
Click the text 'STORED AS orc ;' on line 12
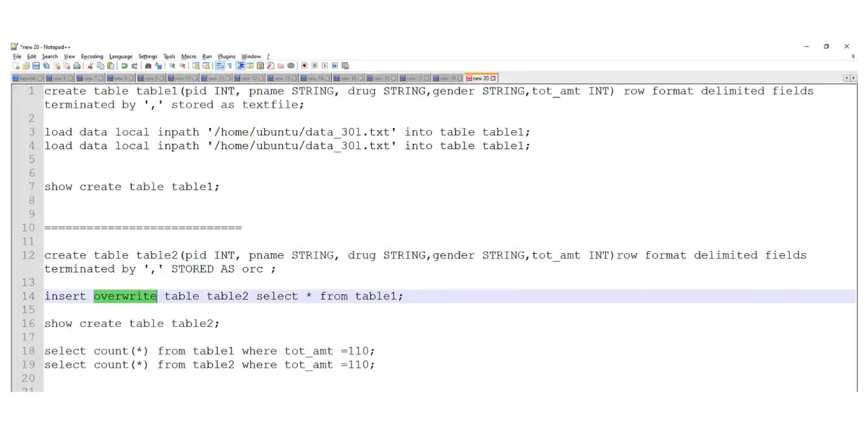224,269
